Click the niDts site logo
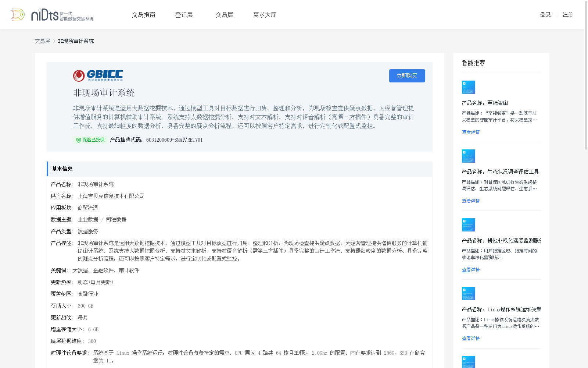588x368 pixels. pyautogui.click(x=52, y=15)
